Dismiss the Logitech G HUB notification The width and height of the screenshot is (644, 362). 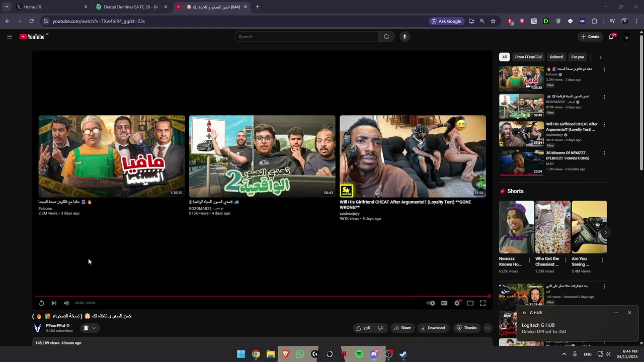coord(629,313)
